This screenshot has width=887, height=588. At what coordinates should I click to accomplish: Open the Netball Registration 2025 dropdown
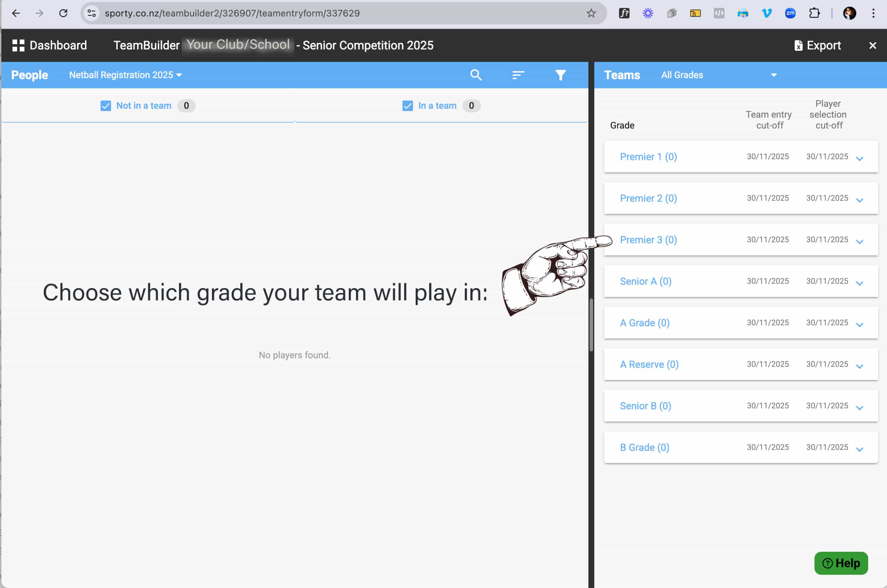click(x=125, y=75)
